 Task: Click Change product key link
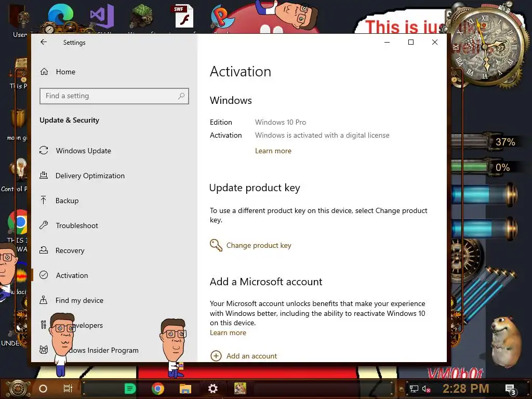259,245
